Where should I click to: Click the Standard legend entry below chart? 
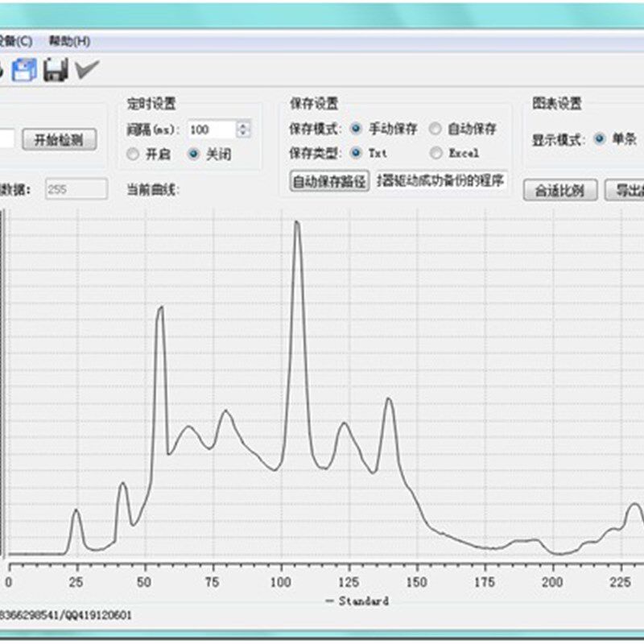[357, 601]
